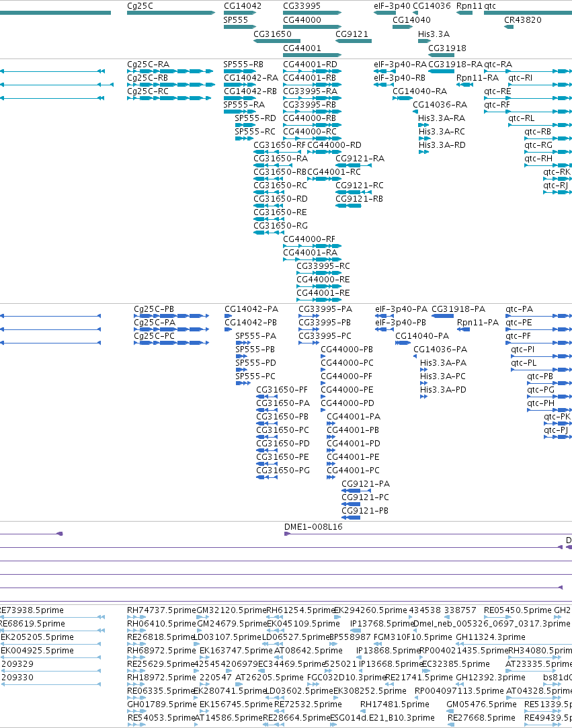
Task: Click the CG14036 gene label
Action: 432,6
